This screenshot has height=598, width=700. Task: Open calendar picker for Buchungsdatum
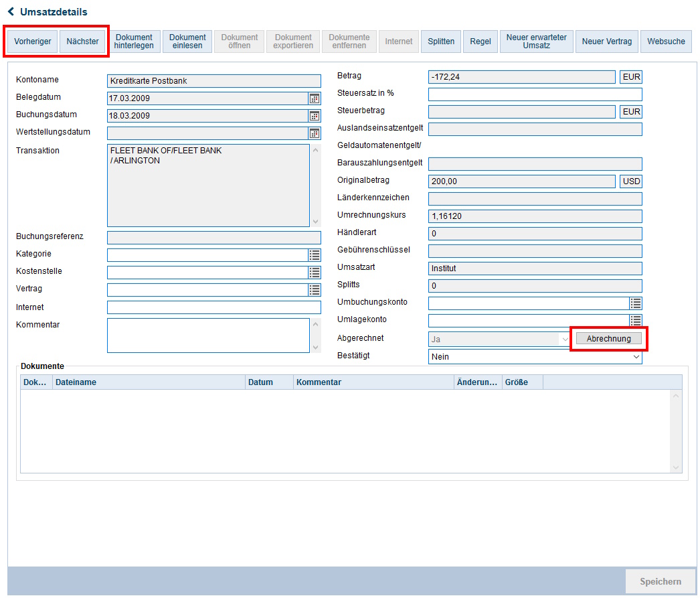pyautogui.click(x=315, y=116)
